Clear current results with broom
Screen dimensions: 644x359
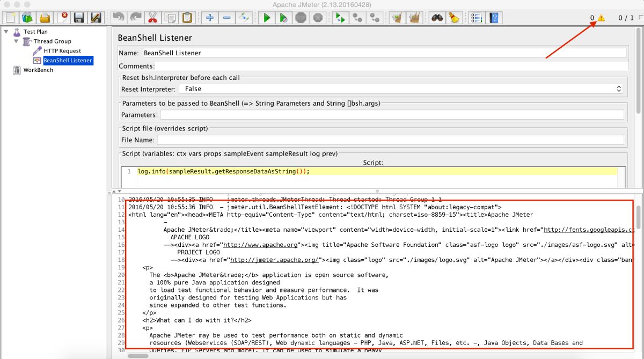tap(397, 18)
